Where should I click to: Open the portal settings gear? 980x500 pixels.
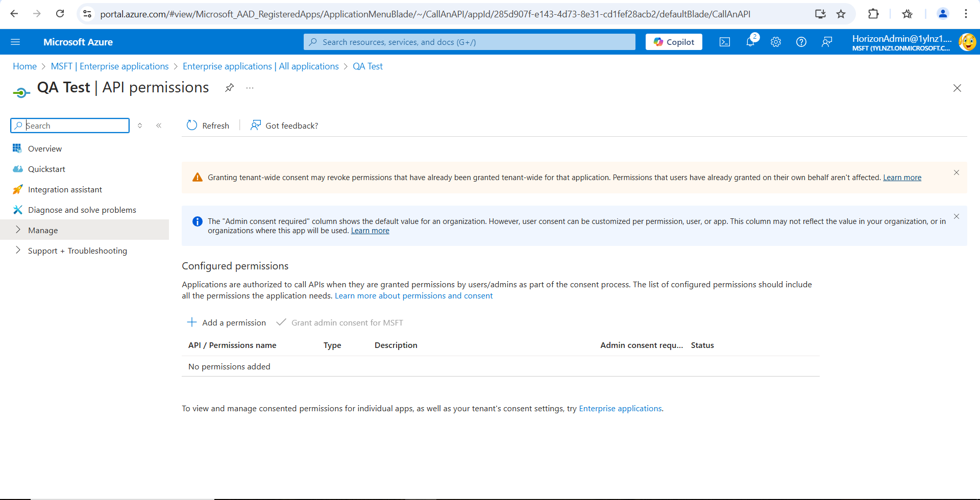(776, 42)
